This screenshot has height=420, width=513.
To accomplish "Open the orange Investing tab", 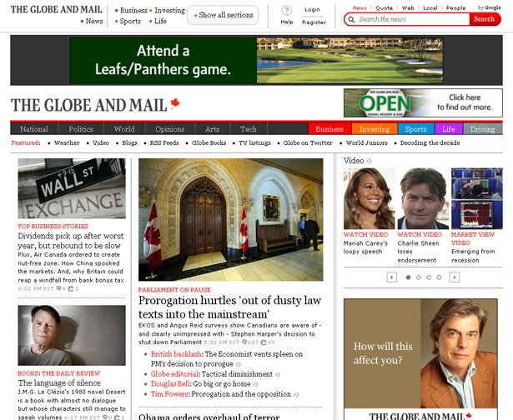I will (x=375, y=129).
